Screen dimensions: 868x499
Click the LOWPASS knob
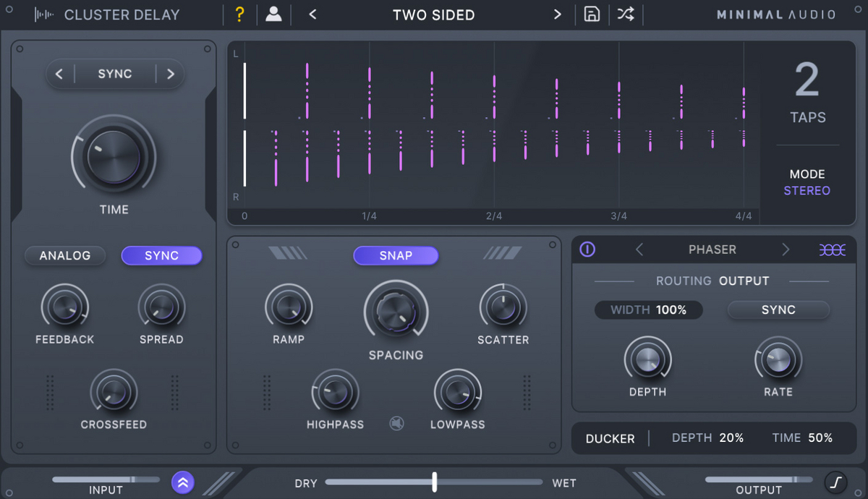(x=458, y=392)
